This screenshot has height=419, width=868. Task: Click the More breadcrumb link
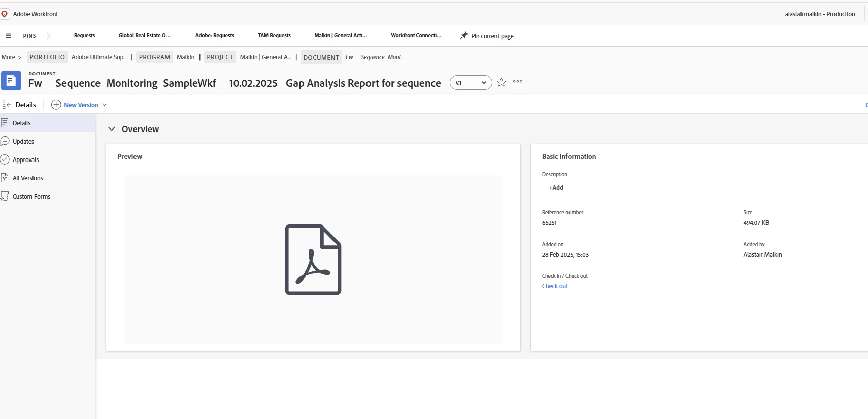(8, 57)
